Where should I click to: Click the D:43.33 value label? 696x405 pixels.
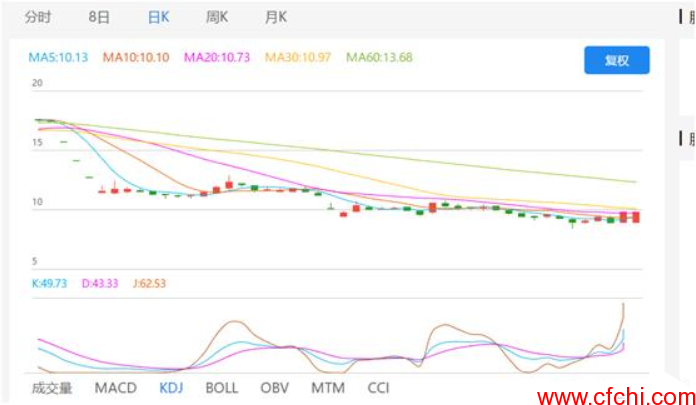coord(100,283)
